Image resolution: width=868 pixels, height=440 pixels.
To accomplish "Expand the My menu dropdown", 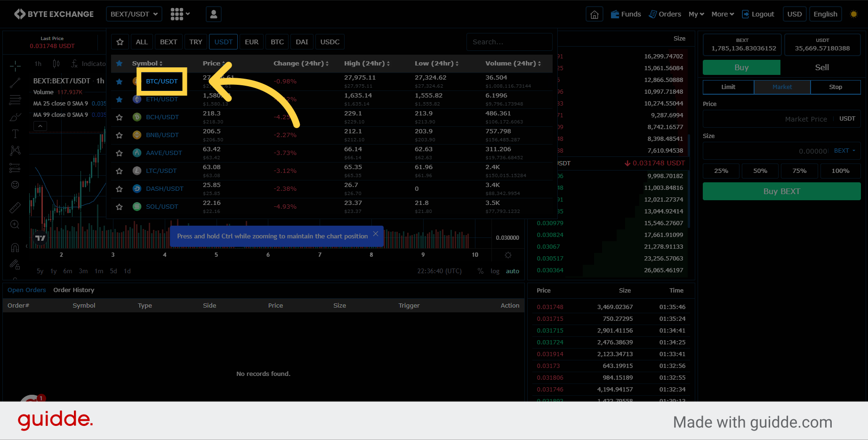I will pyautogui.click(x=696, y=14).
